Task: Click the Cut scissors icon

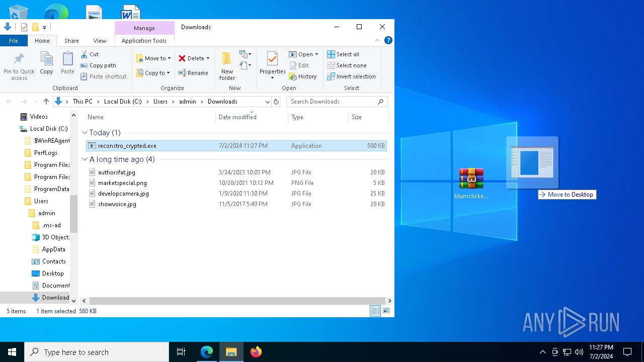Action: point(84,54)
